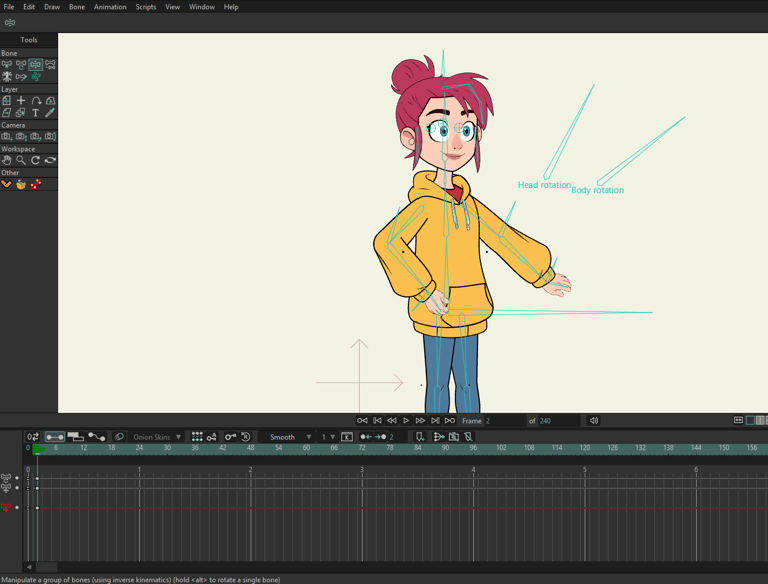Choose the Select Bone tool

pos(7,65)
